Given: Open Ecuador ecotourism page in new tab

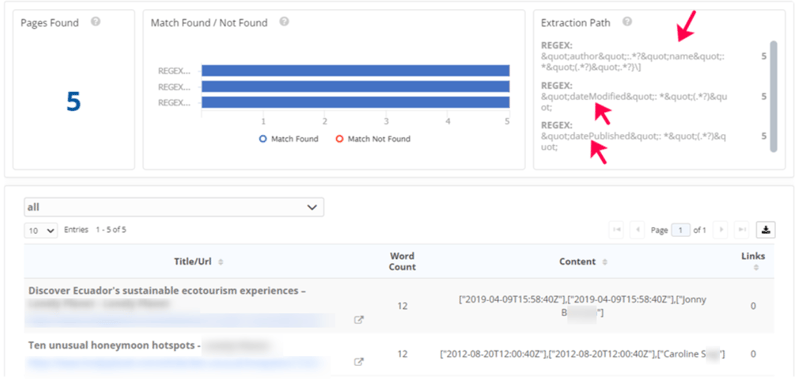Looking at the screenshot, I should [x=359, y=320].
